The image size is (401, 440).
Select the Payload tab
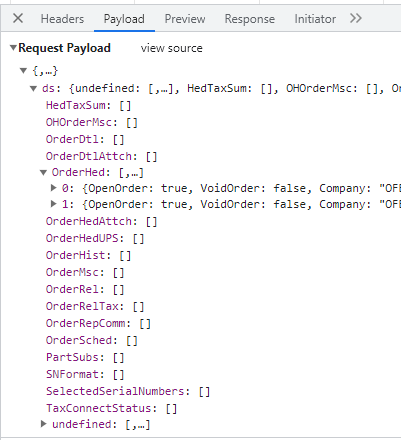click(x=124, y=19)
